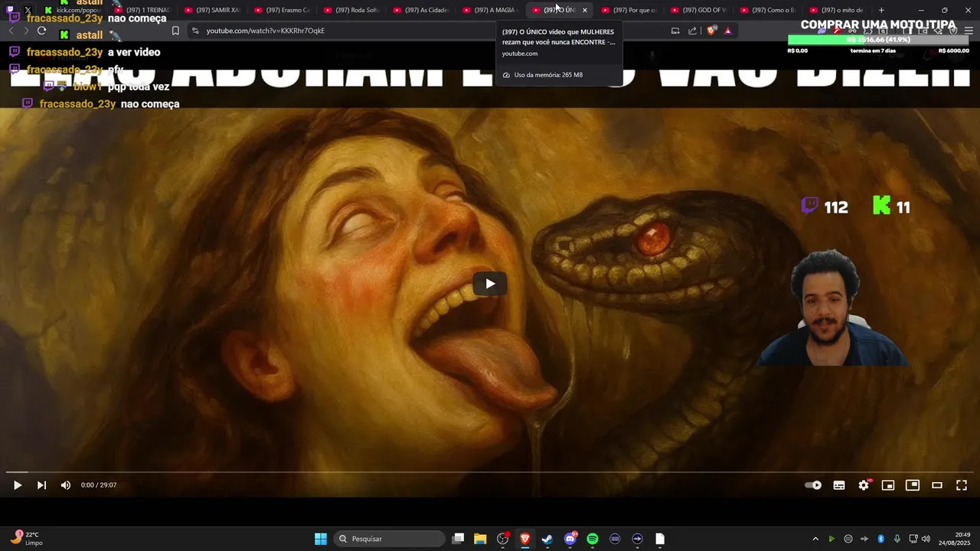Click the share page icon in address bar
This screenshot has width=980, height=551.
pos(693,31)
